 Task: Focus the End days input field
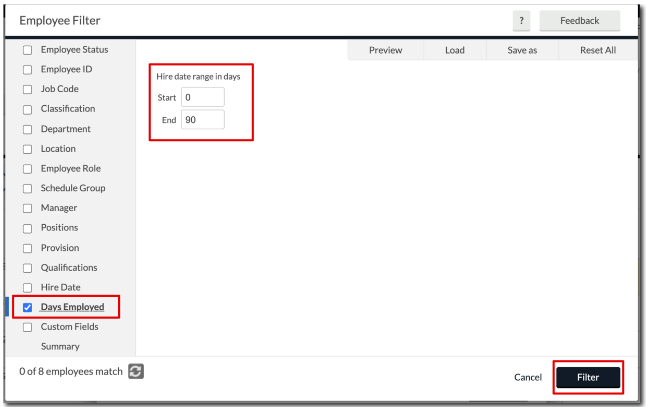203,120
